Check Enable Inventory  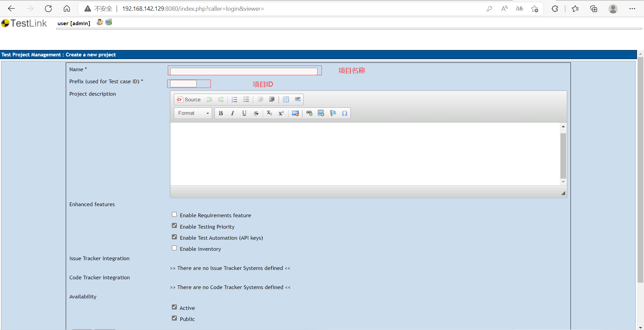pyautogui.click(x=174, y=248)
